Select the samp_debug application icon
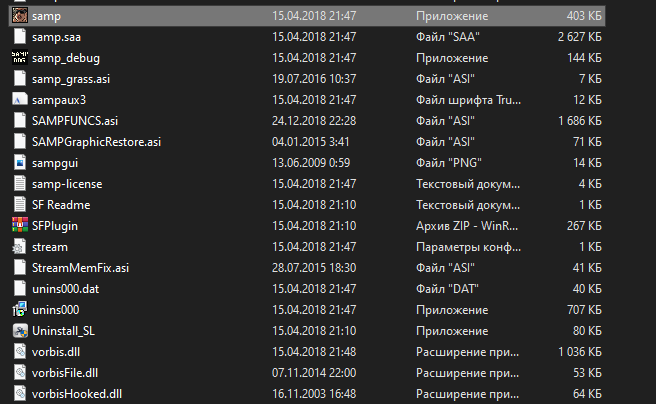Image resolution: width=656 pixels, height=404 pixels. tap(20, 59)
